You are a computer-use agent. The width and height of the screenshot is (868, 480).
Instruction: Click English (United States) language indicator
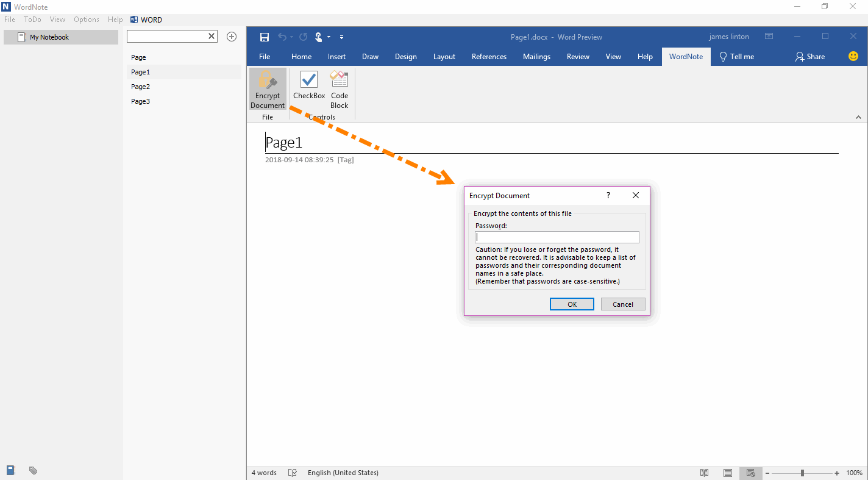click(x=343, y=473)
